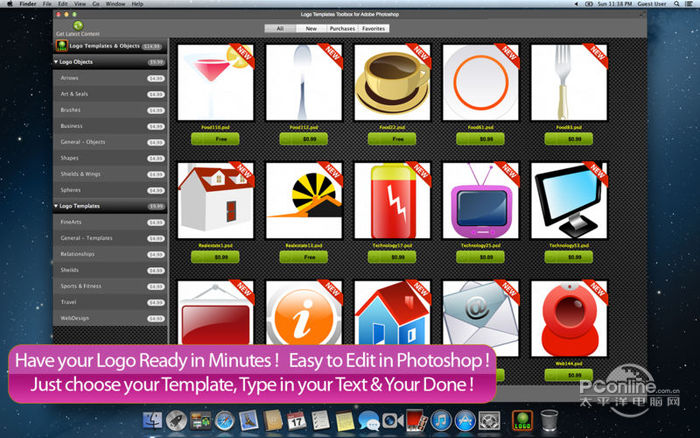Open the Window menu
The image size is (700, 438).
point(116,4)
